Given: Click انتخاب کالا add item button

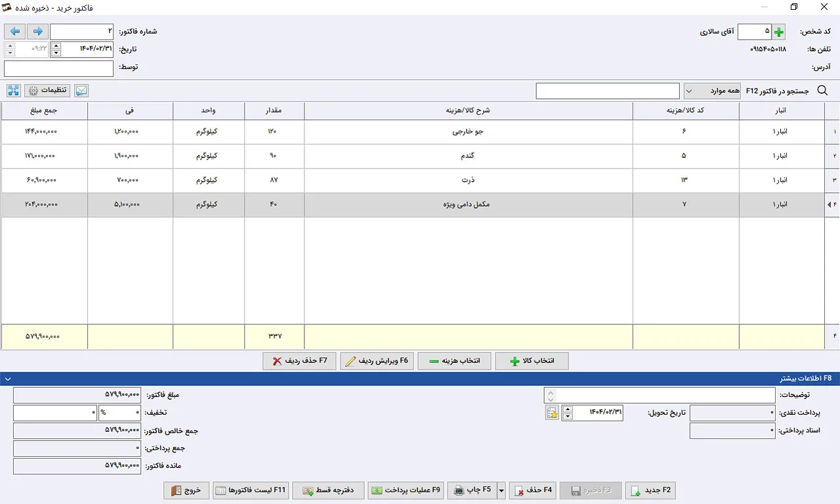Looking at the screenshot, I should coord(532,361).
